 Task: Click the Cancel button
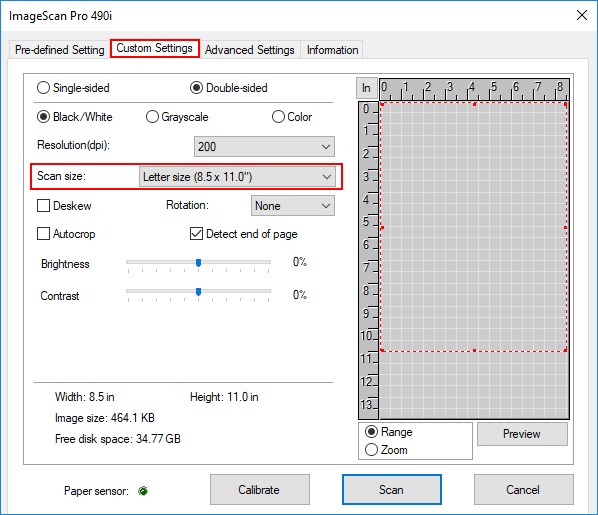tap(524, 489)
